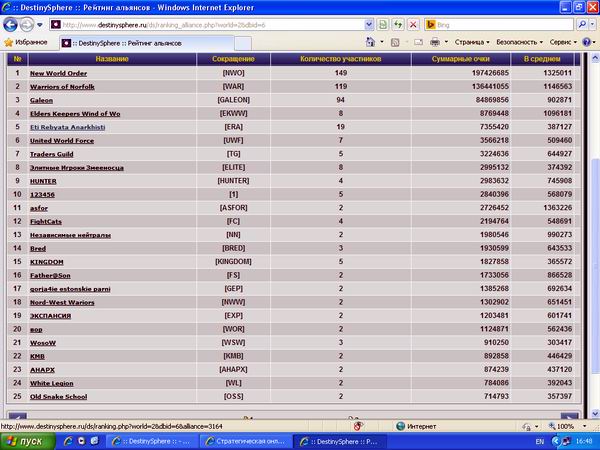This screenshot has width=600, height=450.
Task: Open the Страница dropdown menu
Action: (x=471, y=43)
